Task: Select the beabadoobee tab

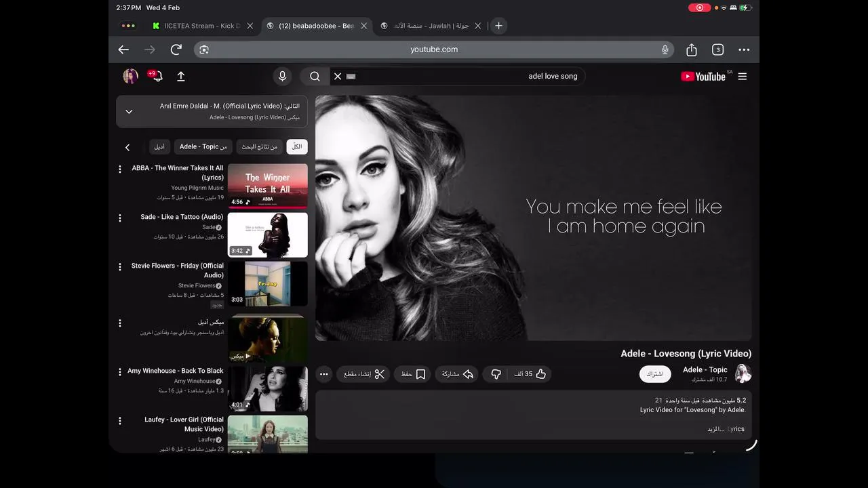Action: pos(316,26)
